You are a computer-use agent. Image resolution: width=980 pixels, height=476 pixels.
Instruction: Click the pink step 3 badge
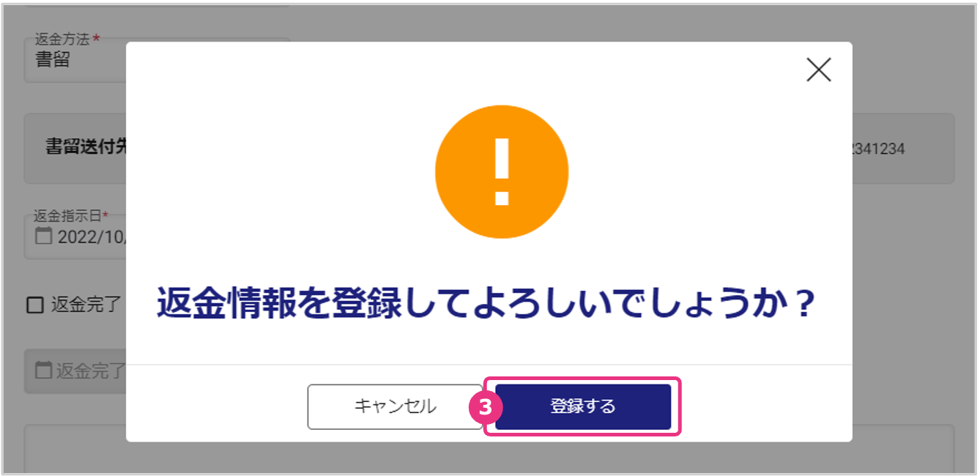[482, 407]
